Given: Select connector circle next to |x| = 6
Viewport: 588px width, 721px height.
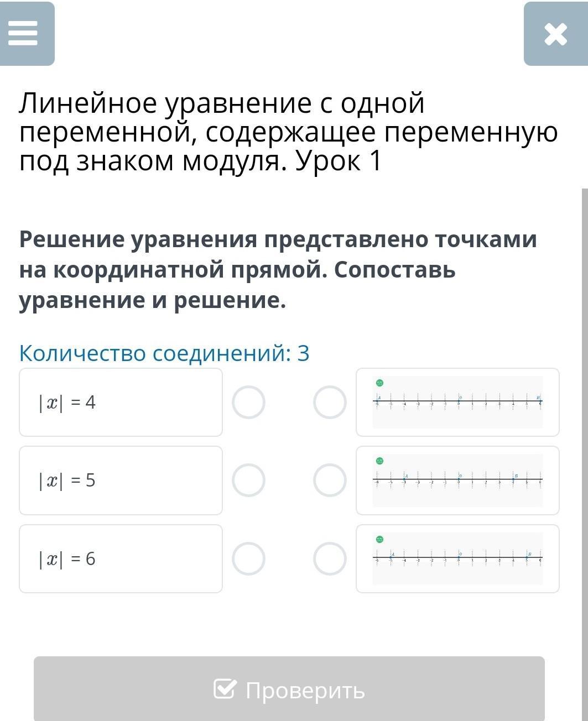Looking at the screenshot, I should tap(248, 558).
